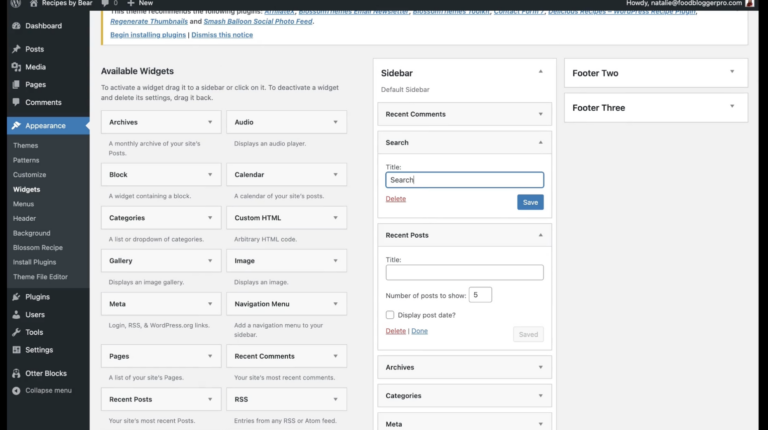Open Smash Balloon Social Photo Feed link
Viewport: 768px width, 430px height.
click(x=258, y=21)
